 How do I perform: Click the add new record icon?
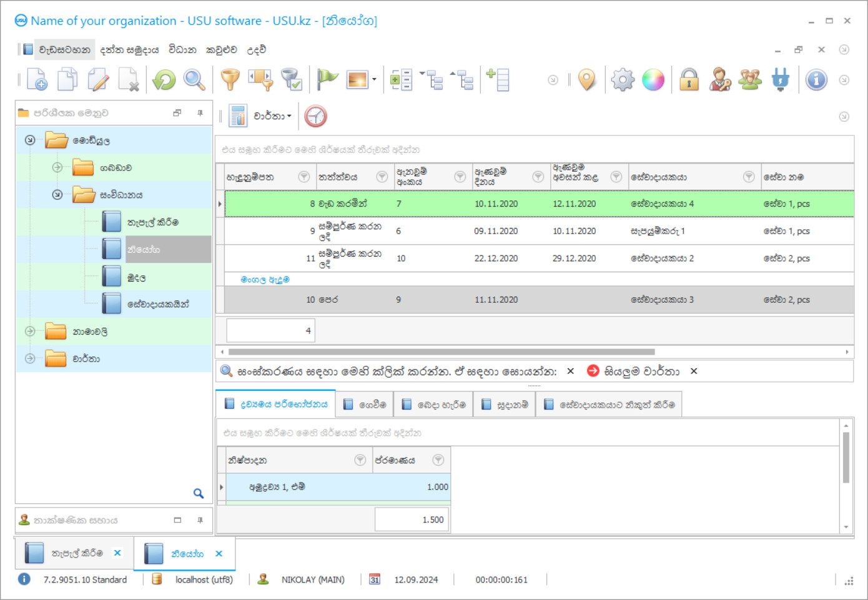tap(37, 79)
